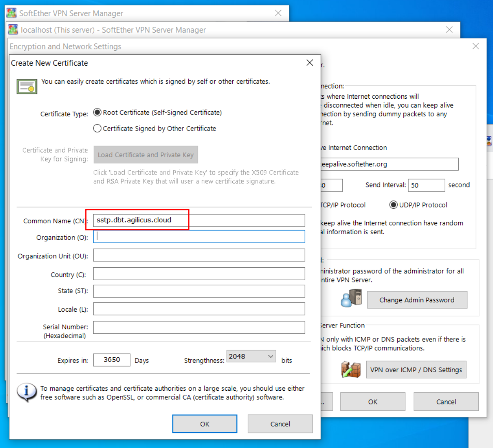The height and width of the screenshot is (448, 493).
Task: Select Root Certificate (Self-Signed) option
Action: (98, 113)
